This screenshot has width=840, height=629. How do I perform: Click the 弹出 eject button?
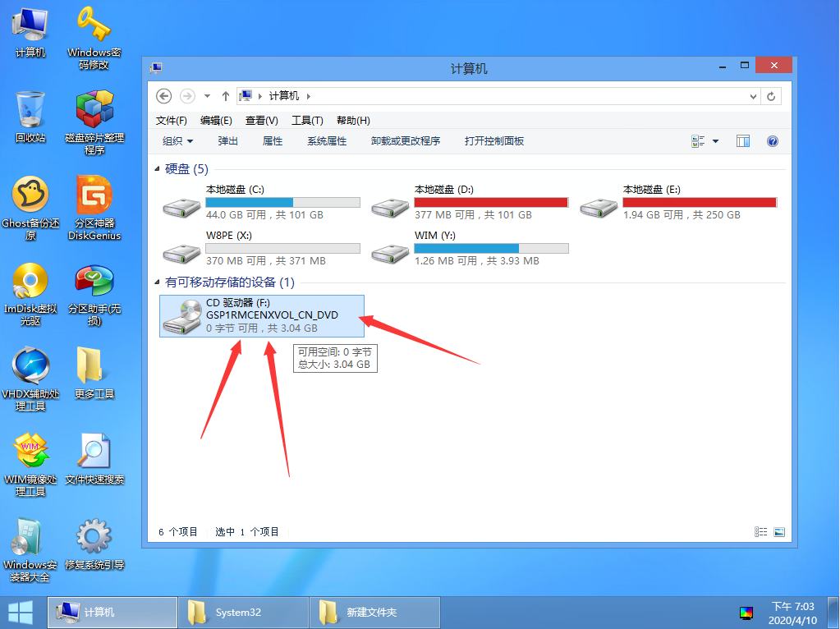(x=227, y=141)
